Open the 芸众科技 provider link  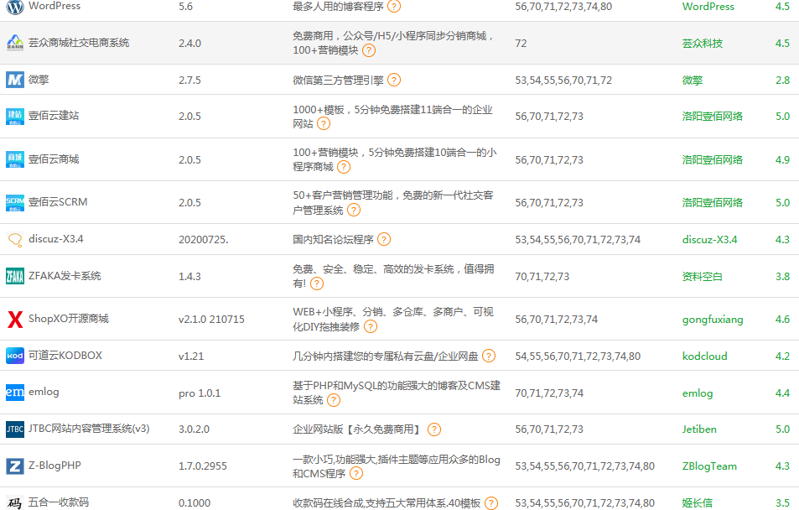[702, 43]
